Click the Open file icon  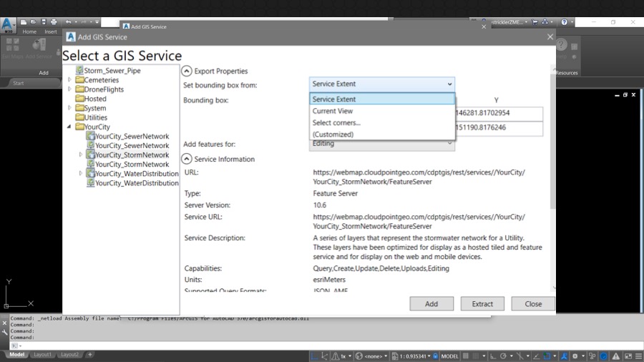coord(33,21)
